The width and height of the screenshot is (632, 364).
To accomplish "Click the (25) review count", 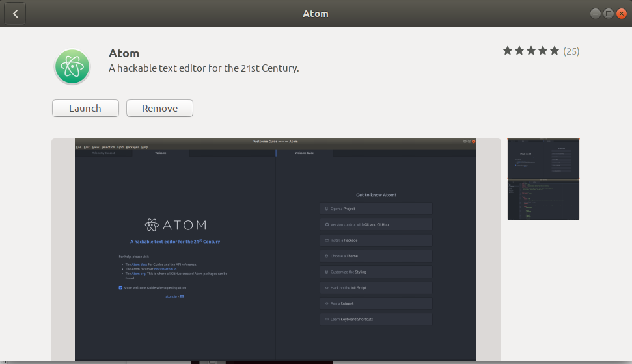I will point(571,51).
